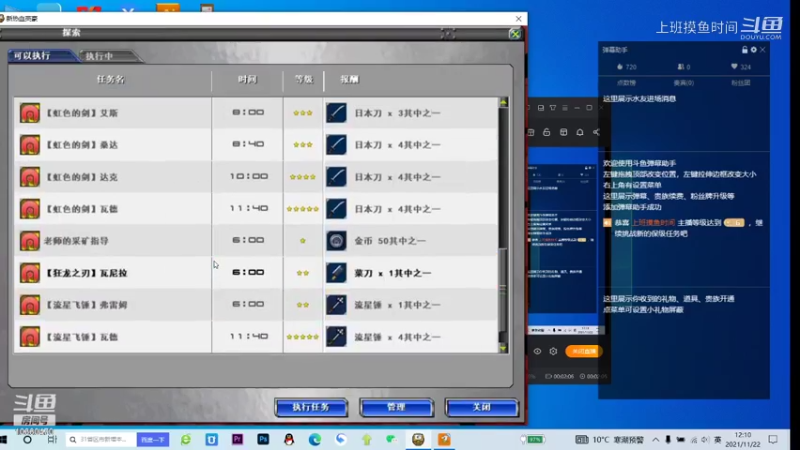Screen dimensions: 800x450
Task: Toggle the eye preview icon in Douyu streaming tool
Action: [x=537, y=351]
